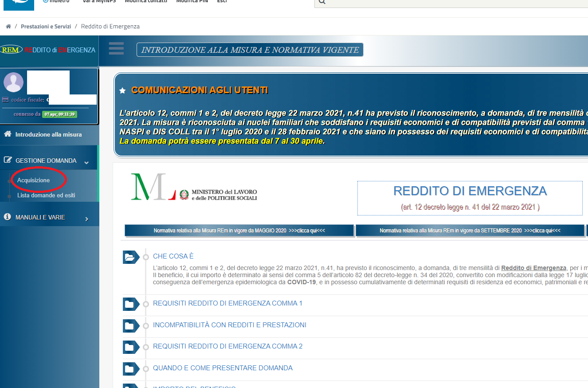The height and width of the screenshot is (388, 588).
Task: Click the underlined Reddito di Emergenza text
Action: tap(533, 268)
